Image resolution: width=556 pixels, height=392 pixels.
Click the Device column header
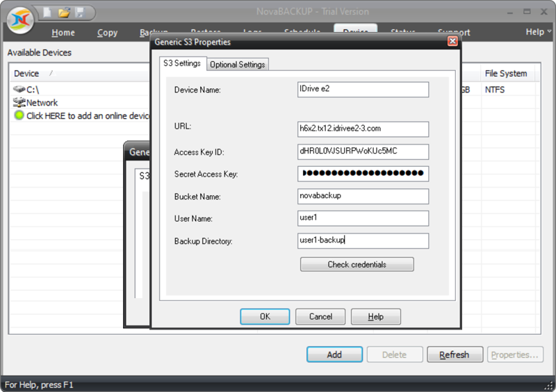(26, 74)
